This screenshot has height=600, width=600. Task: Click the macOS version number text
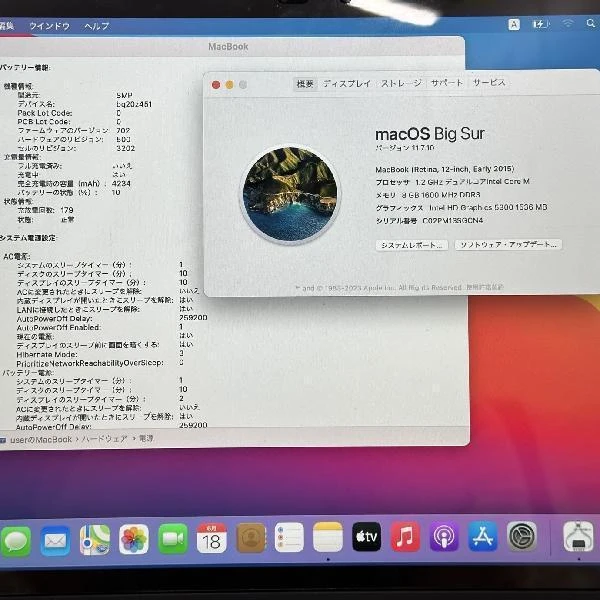click(x=405, y=148)
